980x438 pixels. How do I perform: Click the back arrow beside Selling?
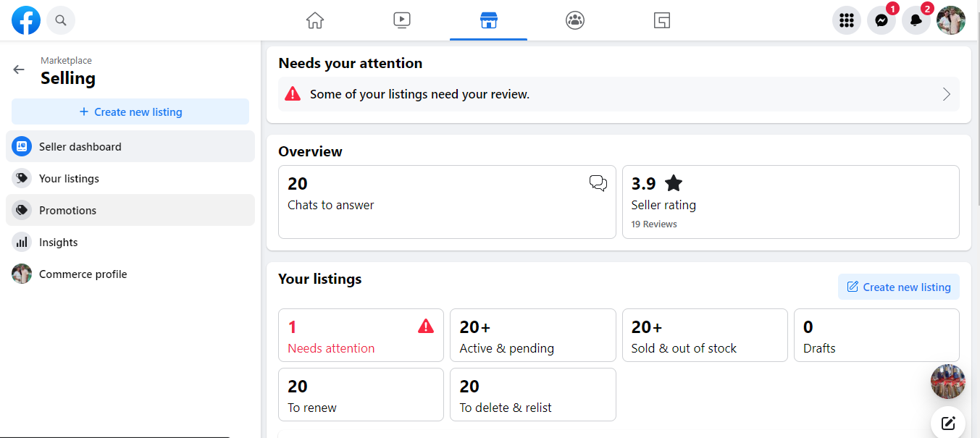[19, 70]
